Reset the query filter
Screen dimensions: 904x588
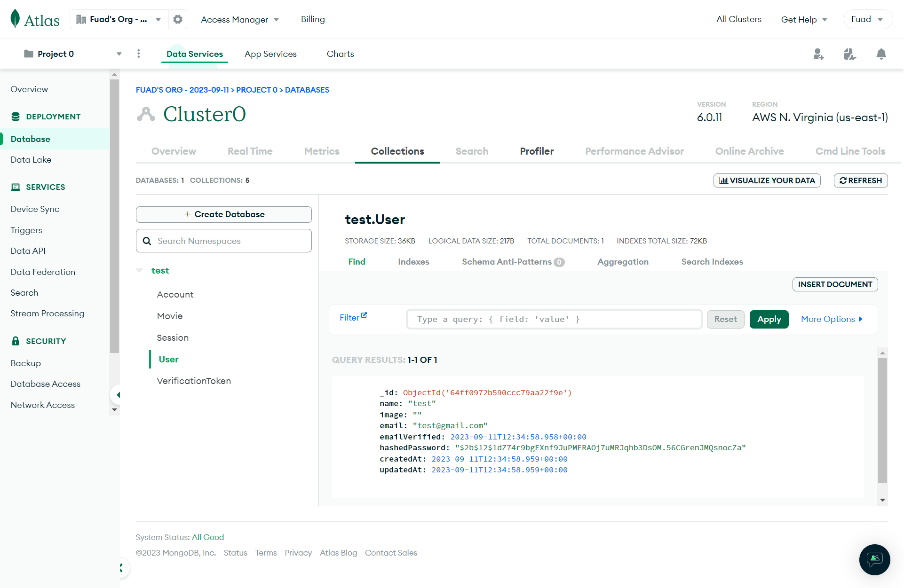click(x=725, y=319)
